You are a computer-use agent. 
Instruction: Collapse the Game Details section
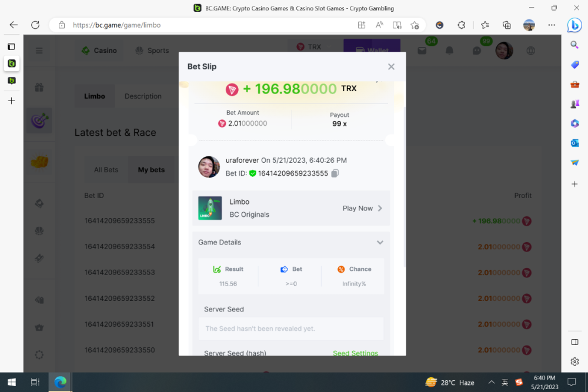tap(380, 242)
